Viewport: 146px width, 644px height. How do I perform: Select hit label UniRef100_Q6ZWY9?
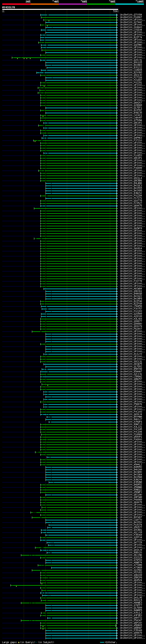click(131, 228)
